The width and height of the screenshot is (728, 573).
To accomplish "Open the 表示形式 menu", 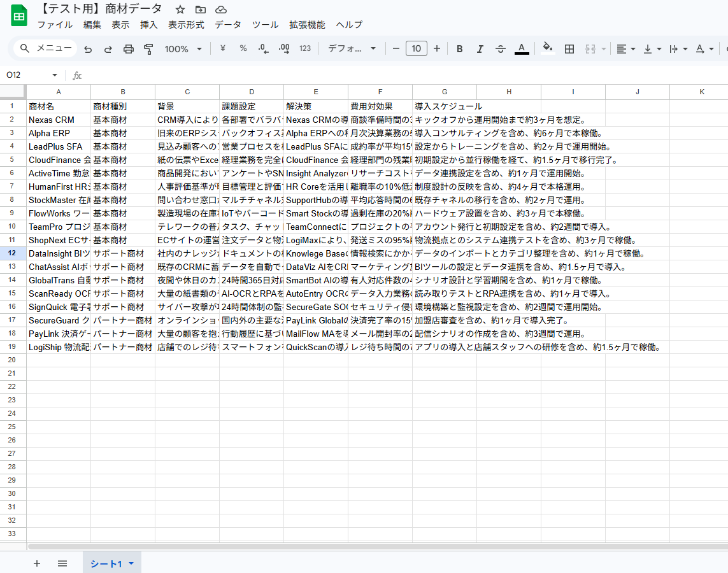I will click(186, 25).
